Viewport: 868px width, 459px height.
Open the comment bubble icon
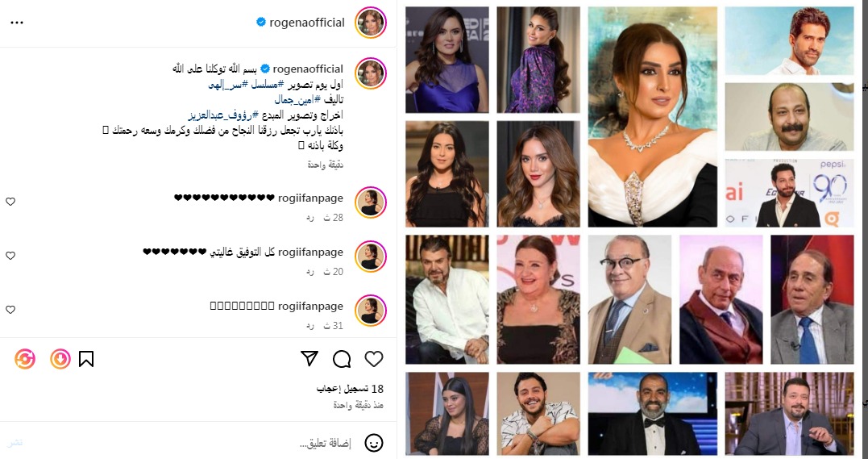coord(342,359)
